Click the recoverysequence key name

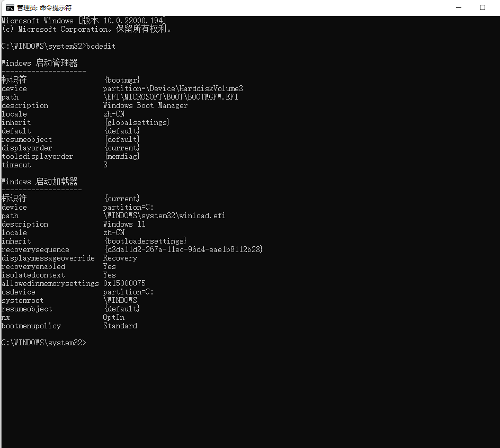(35, 249)
